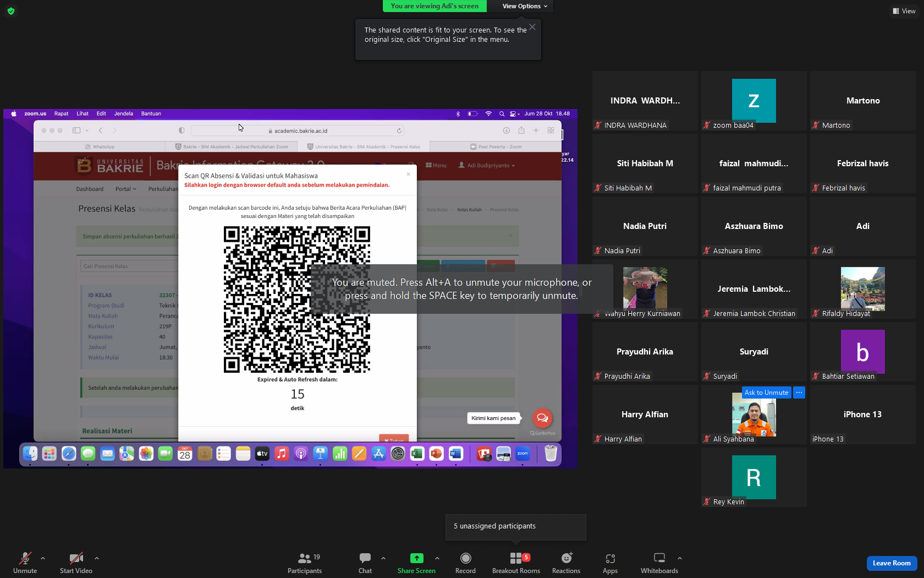
Task: Open the Lihat menu in Mac menu bar
Action: [82, 114]
